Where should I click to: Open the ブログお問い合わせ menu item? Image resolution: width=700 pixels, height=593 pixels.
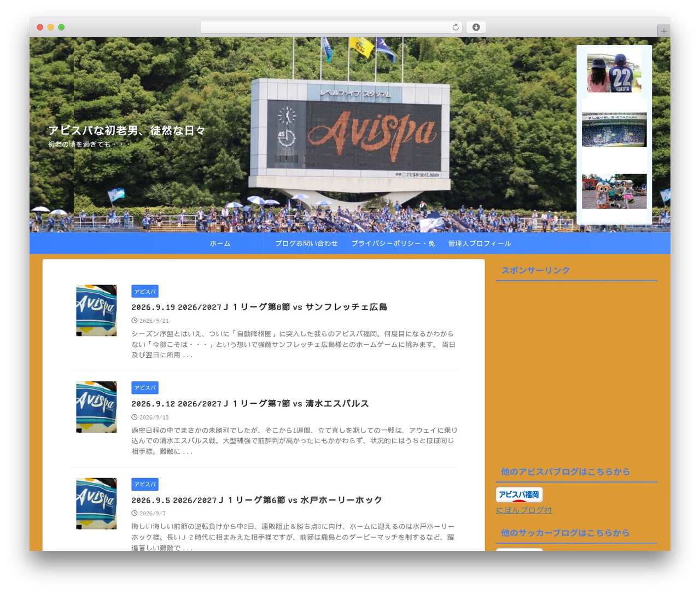click(x=306, y=243)
